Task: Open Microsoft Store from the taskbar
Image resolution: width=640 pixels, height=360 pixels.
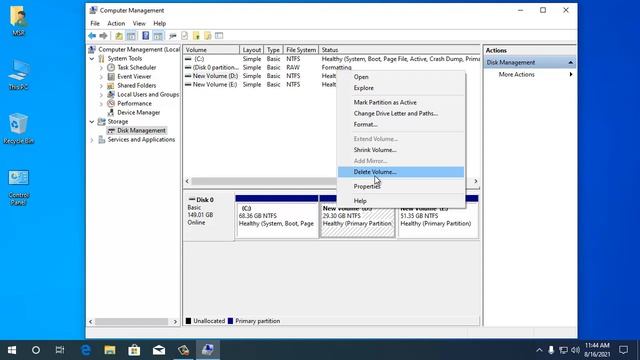Action: click(x=134, y=350)
